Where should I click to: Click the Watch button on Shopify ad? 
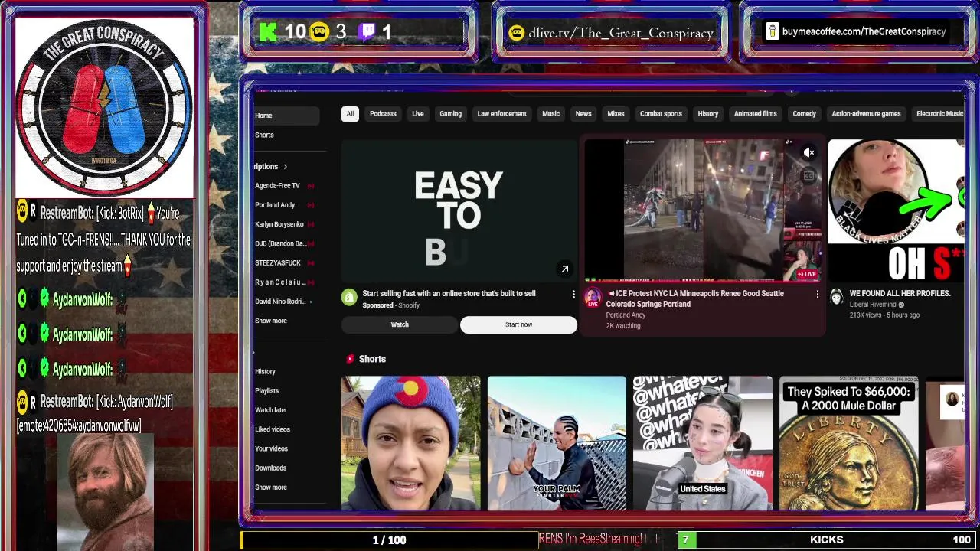(400, 324)
